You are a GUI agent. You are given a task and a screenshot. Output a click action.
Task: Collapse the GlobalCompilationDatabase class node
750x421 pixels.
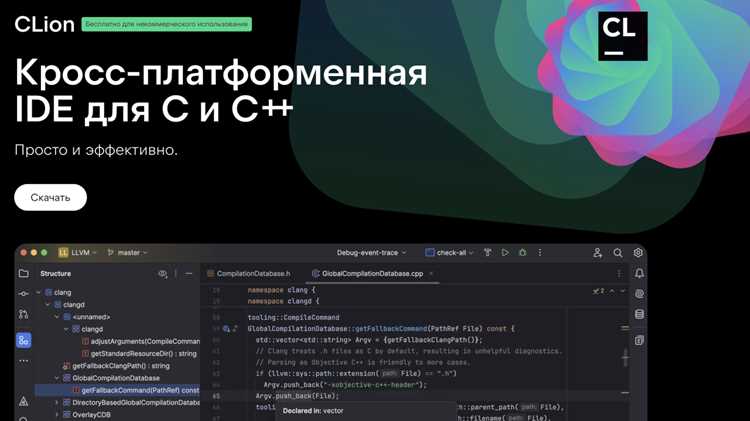click(57, 378)
